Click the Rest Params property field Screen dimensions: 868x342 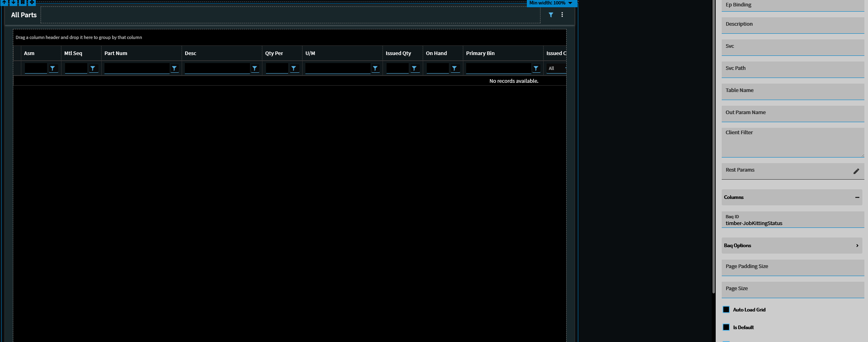click(x=793, y=171)
